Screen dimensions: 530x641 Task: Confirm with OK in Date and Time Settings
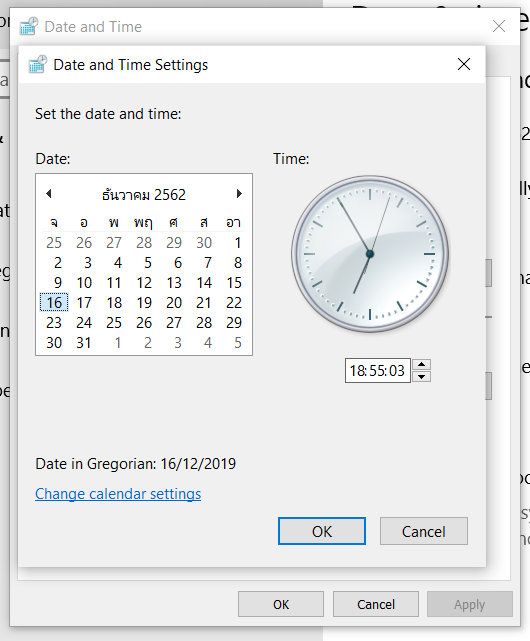tap(322, 531)
